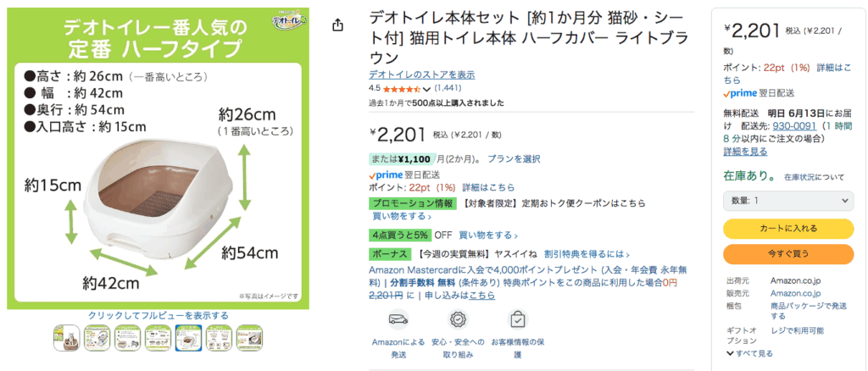Click the 今すぐ買う button

[788, 253]
